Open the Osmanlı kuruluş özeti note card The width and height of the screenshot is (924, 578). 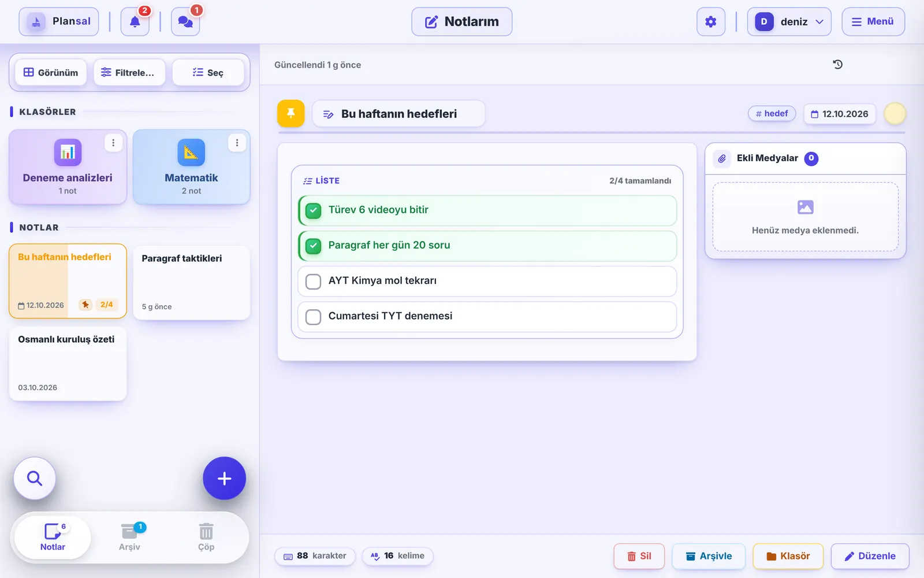pos(68,364)
